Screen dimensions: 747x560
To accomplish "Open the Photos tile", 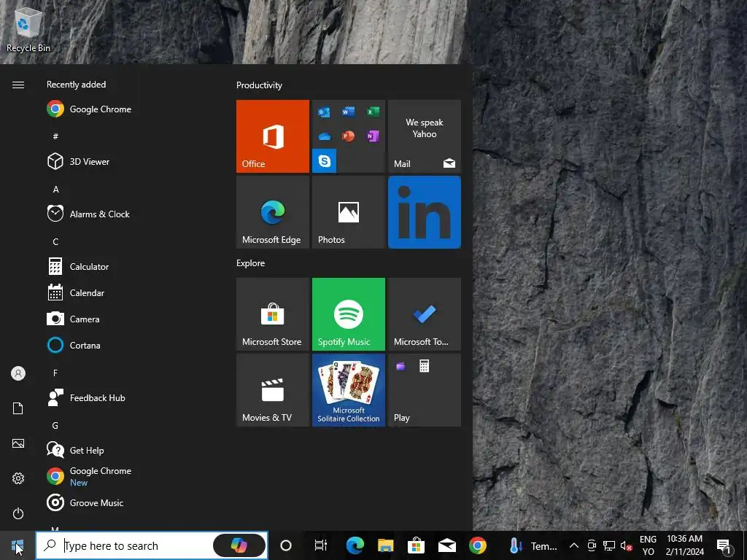I will [348, 212].
